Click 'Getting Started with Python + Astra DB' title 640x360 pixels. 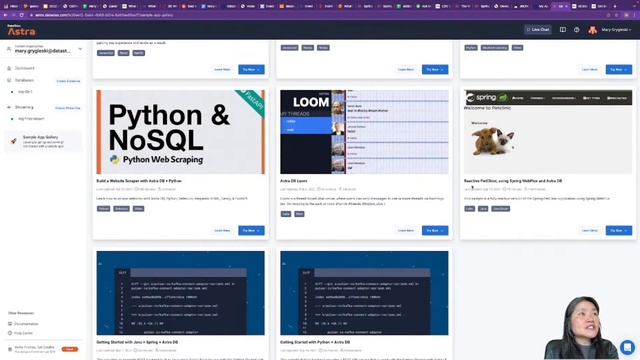click(315, 342)
